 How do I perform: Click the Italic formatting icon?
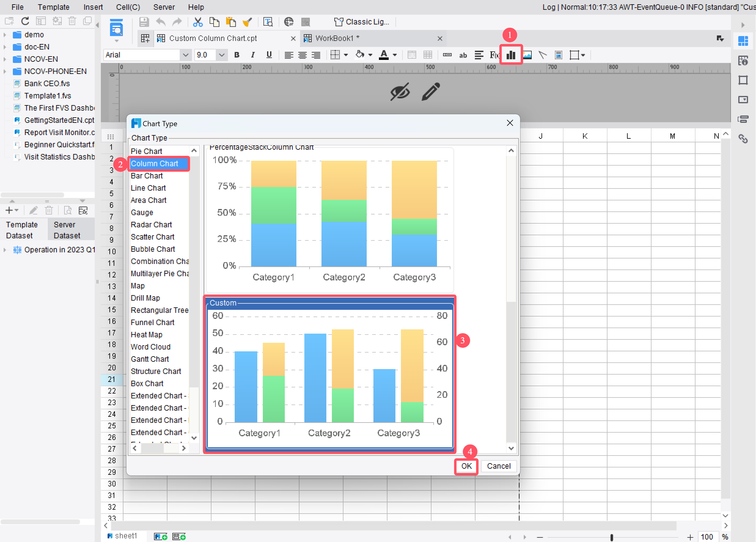pos(253,55)
